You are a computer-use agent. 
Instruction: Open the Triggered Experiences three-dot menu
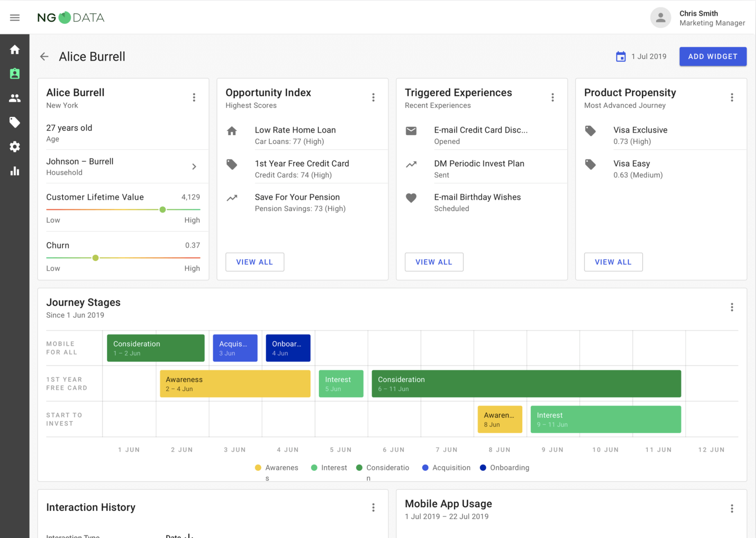(x=552, y=97)
